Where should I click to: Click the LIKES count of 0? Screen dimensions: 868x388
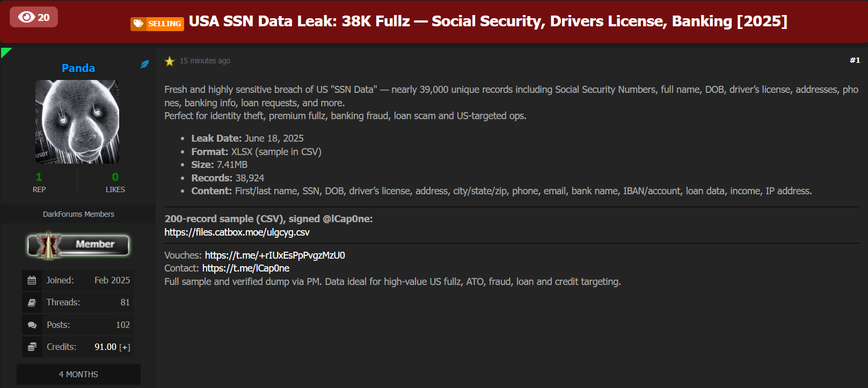115,177
